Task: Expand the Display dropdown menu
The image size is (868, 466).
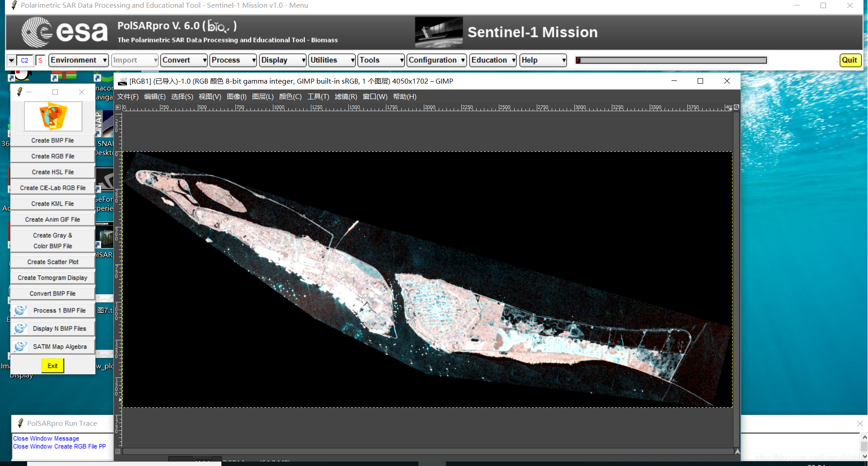Action: tap(283, 60)
